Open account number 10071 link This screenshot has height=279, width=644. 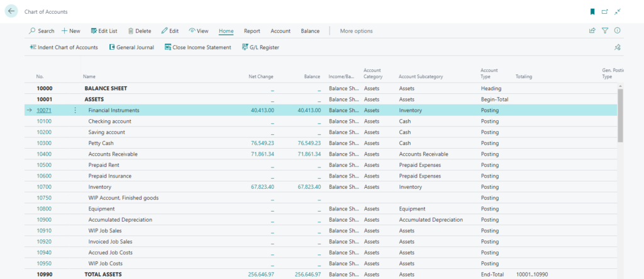[x=44, y=110]
